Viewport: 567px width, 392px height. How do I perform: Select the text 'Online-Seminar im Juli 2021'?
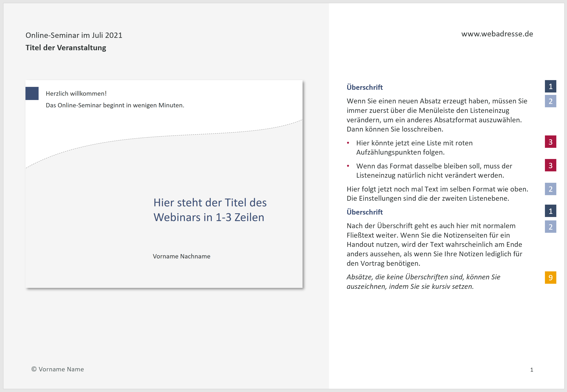point(74,35)
